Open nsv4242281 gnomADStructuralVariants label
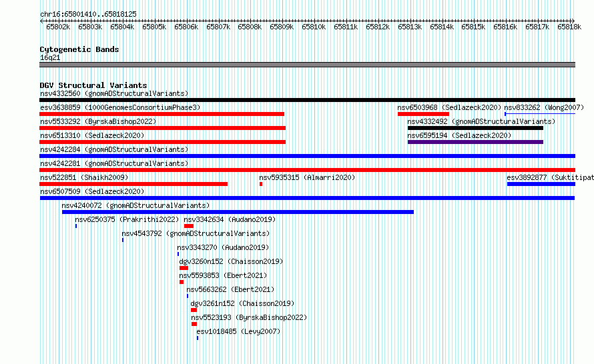The width and height of the screenshot is (594, 364). [x=114, y=163]
